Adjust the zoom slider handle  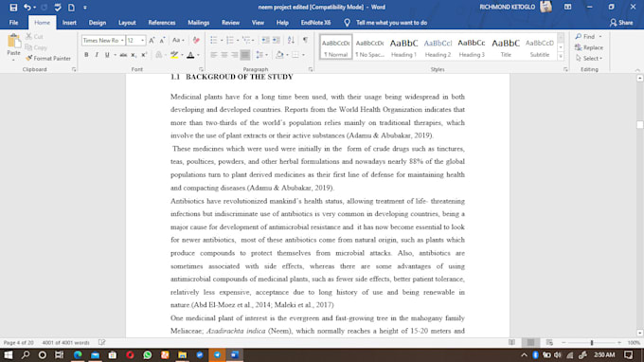coord(592,342)
